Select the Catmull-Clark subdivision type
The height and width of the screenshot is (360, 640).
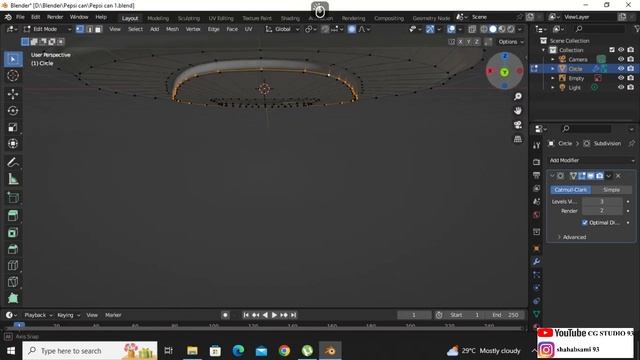point(570,190)
